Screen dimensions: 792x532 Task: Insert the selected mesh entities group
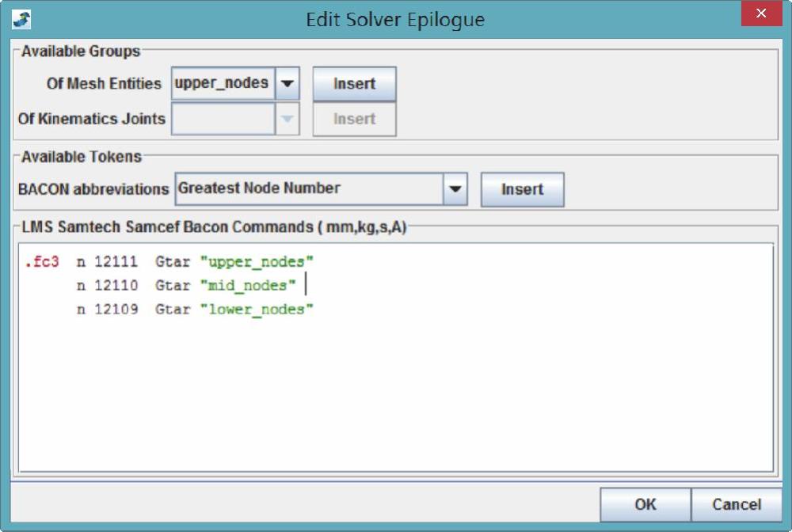coord(354,84)
